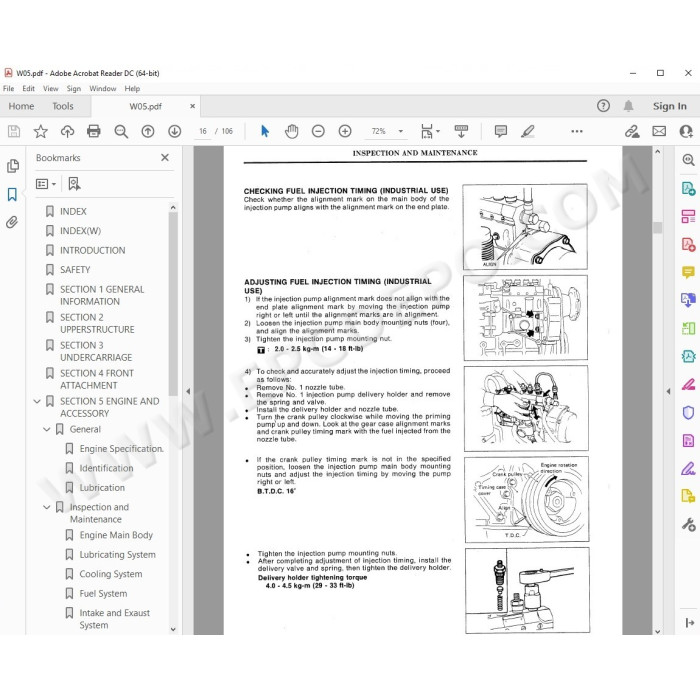
Task: Click the document vertical scrollbar thumb
Action: pyautogui.click(x=657, y=227)
